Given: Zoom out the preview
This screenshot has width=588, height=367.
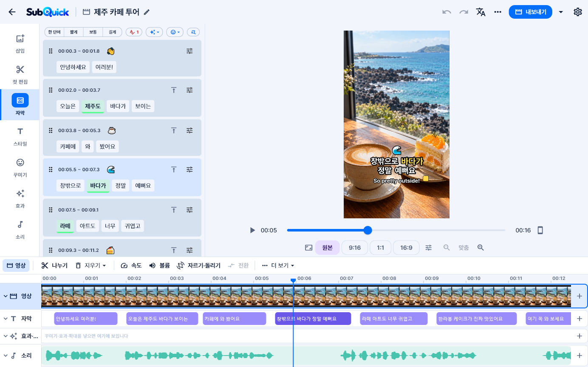Looking at the screenshot, I should (x=447, y=248).
